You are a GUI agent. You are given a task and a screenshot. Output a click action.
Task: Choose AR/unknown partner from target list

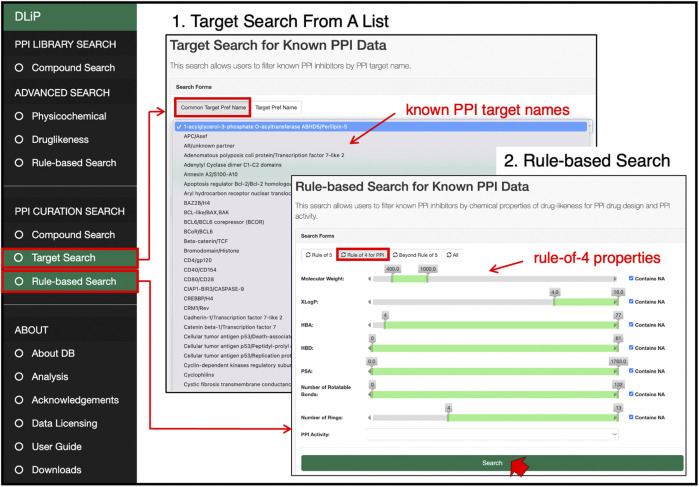[209, 146]
